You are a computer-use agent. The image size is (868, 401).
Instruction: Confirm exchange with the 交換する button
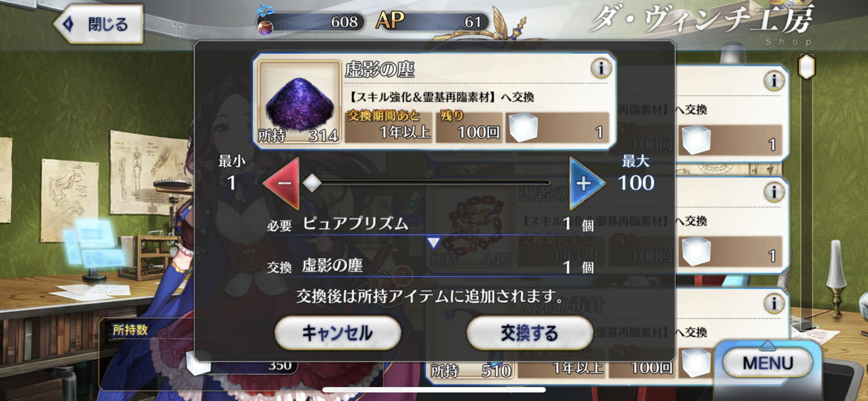point(529,333)
